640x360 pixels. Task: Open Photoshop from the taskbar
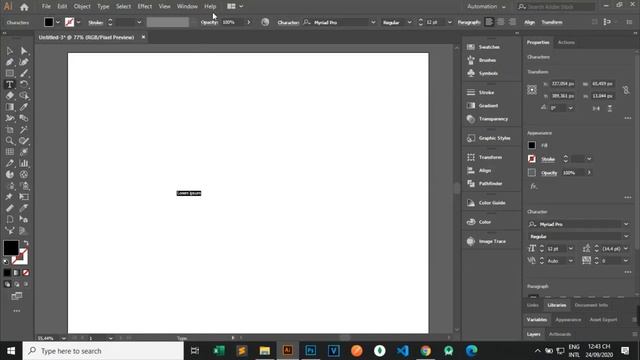coord(311,351)
